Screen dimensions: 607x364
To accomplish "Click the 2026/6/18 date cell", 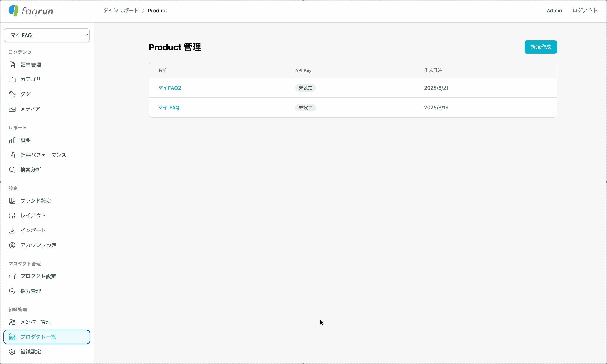I will [x=436, y=108].
